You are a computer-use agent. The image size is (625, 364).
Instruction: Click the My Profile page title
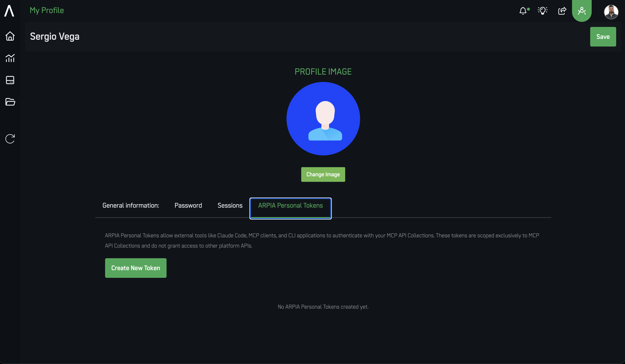click(x=47, y=10)
